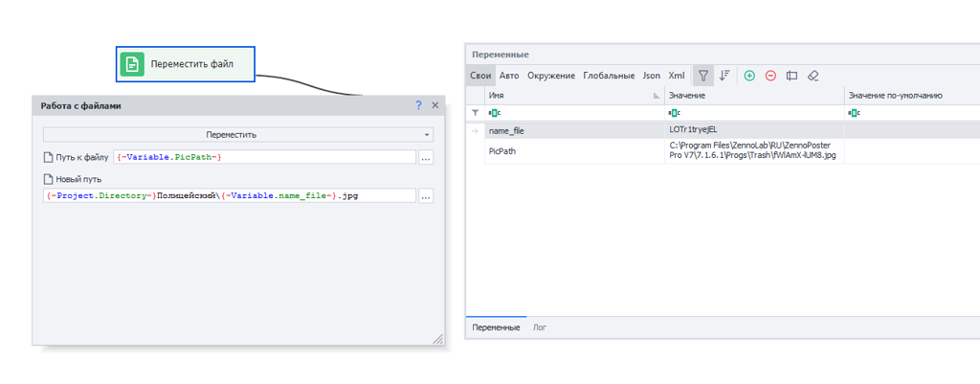Switch to the Лог tab
The width and height of the screenshot is (980, 384).
pos(540,328)
